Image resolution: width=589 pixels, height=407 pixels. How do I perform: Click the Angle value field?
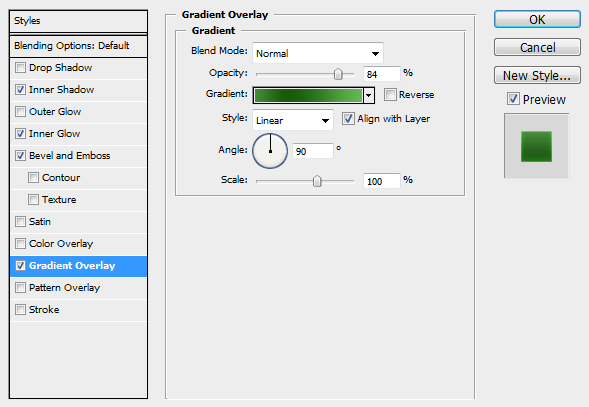point(313,151)
